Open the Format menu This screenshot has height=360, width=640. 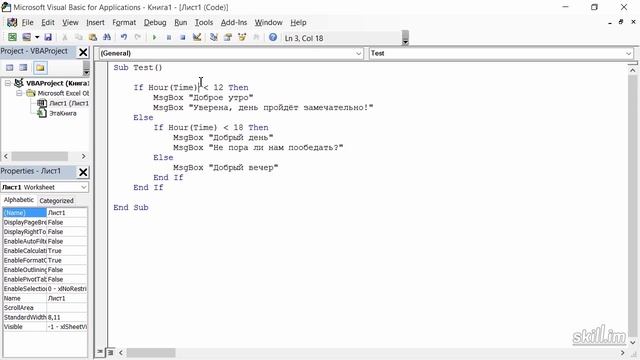[124, 22]
